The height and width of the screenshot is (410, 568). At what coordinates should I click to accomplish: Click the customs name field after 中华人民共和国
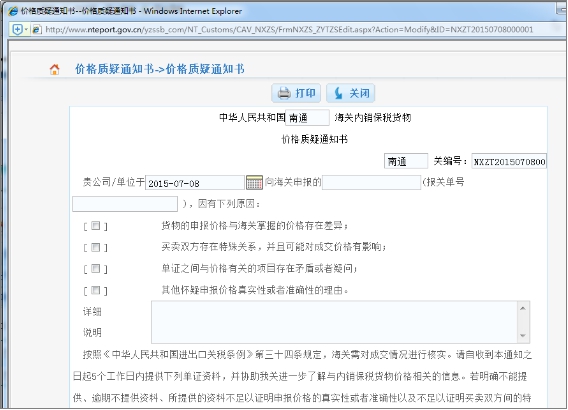(x=307, y=118)
